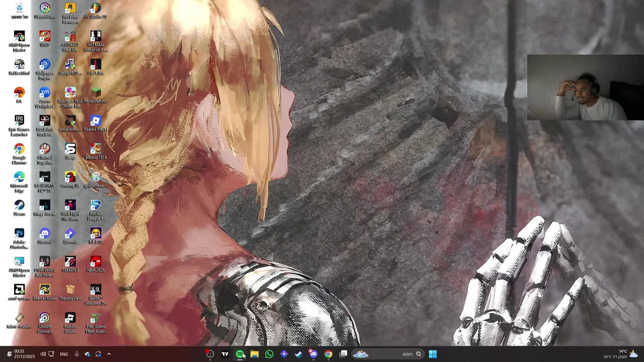Viewport: 644px width, 362px height.
Task: Select the SetupPROL desktop icon
Action: point(70,67)
